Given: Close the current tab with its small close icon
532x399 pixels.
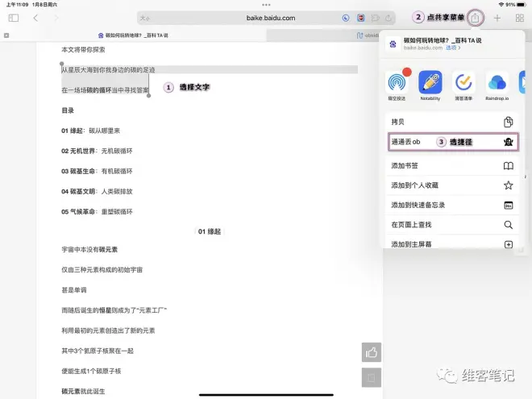Looking at the screenshot, I should click(x=6, y=35).
